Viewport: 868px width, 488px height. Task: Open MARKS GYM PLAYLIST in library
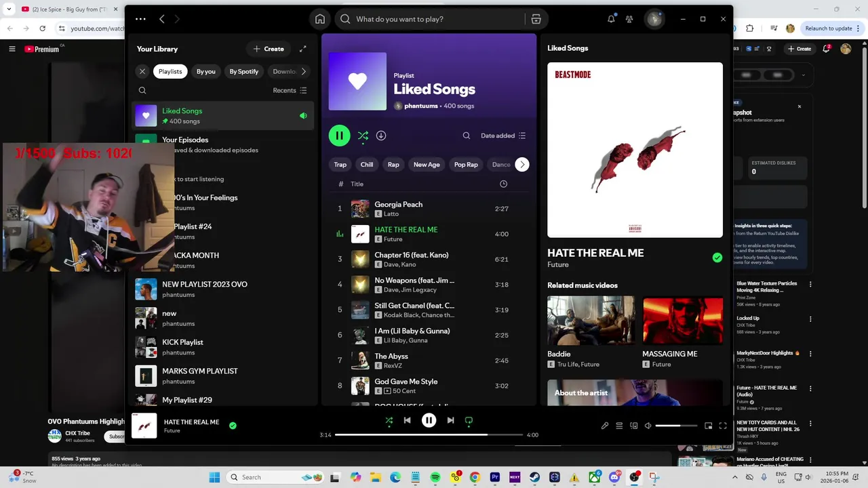click(222, 376)
